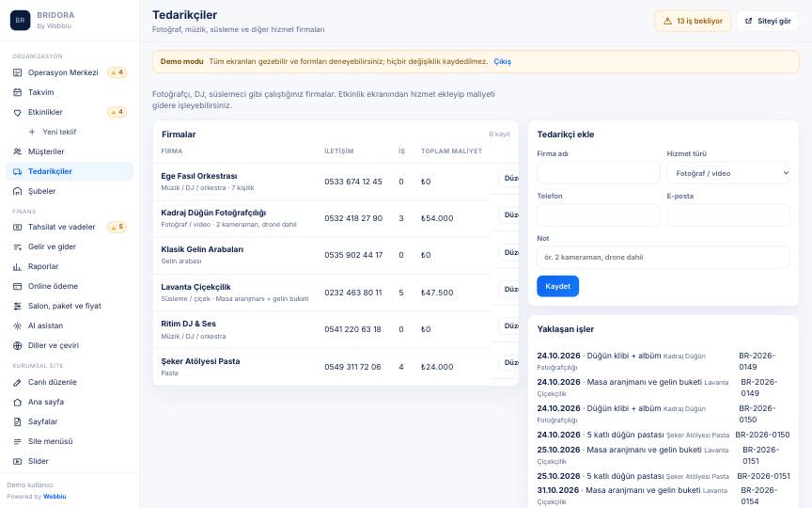Click the Webbiu link in the footer
The width and height of the screenshot is (812, 508).
click(x=55, y=496)
